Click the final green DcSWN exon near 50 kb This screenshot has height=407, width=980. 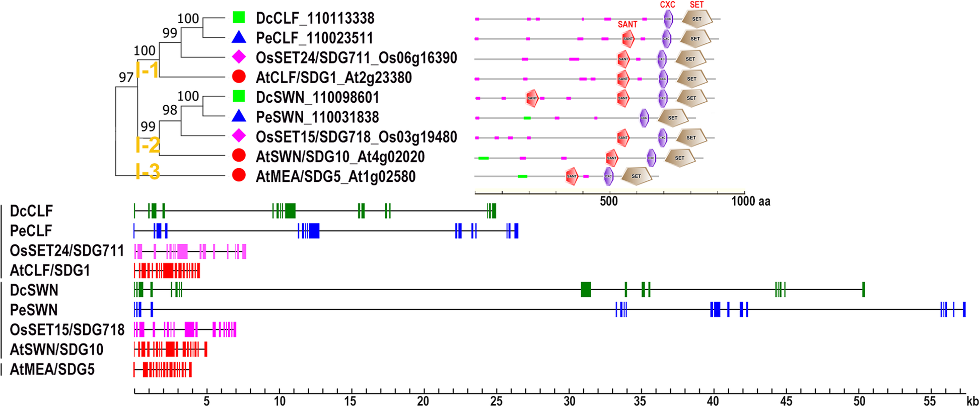point(864,290)
